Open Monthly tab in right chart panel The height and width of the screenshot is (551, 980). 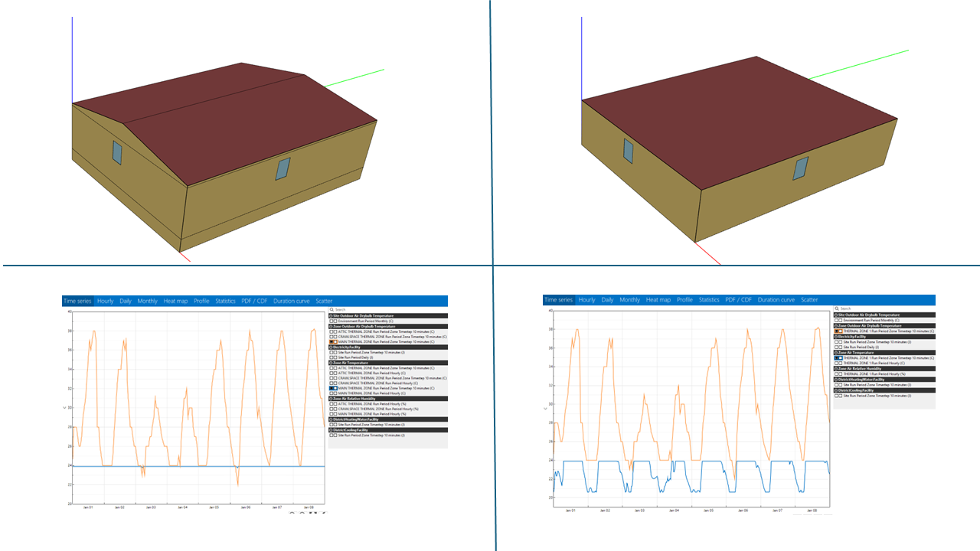(x=629, y=300)
